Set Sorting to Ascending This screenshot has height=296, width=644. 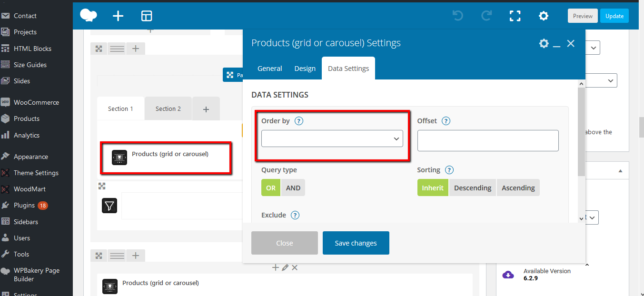pyautogui.click(x=518, y=187)
